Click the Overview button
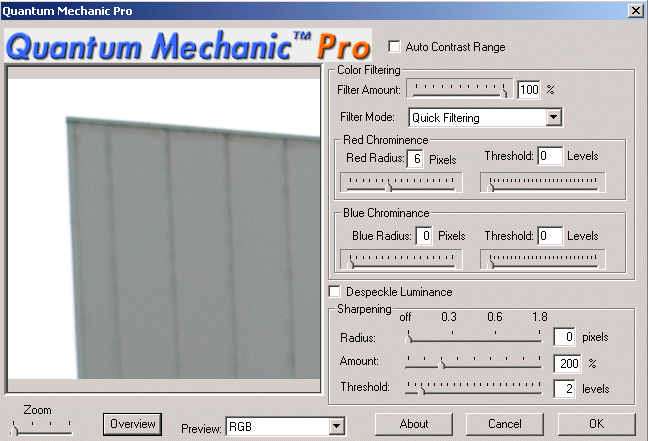 (132, 424)
